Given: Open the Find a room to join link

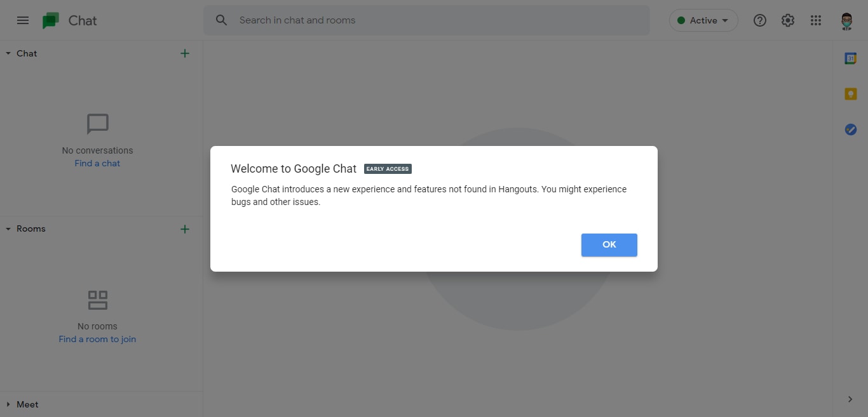Looking at the screenshot, I should pos(97,339).
